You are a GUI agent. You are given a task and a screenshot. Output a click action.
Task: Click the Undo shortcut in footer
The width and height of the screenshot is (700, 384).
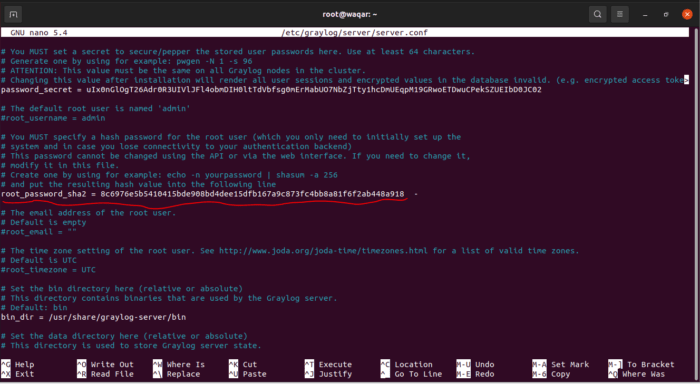pyautogui.click(x=475, y=365)
